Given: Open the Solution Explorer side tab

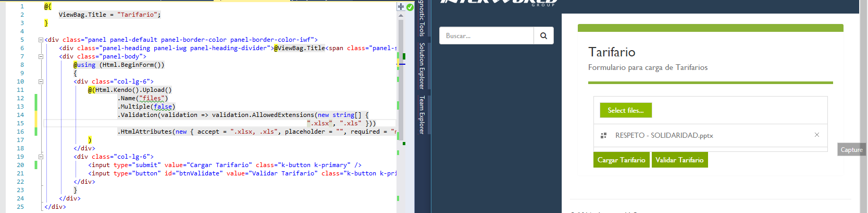Looking at the screenshot, I should click(422, 66).
